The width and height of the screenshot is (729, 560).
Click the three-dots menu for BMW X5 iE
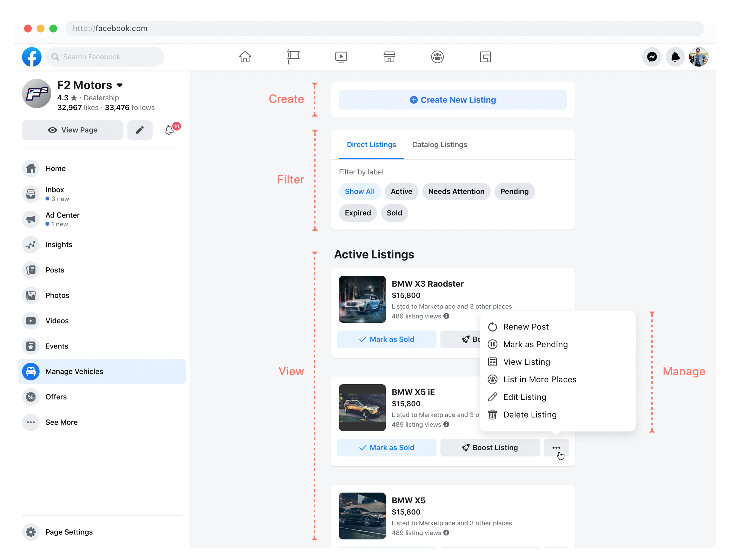click(556, 447)
